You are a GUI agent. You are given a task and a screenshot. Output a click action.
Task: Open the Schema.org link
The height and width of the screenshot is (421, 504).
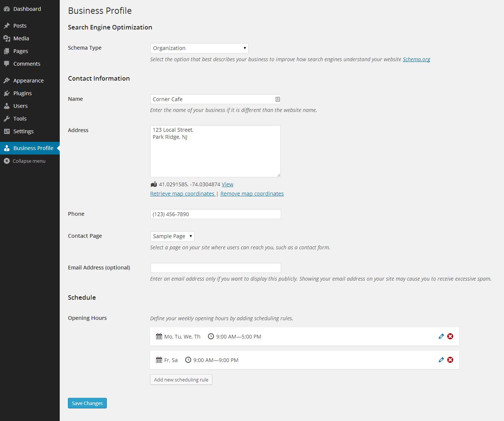416,59
